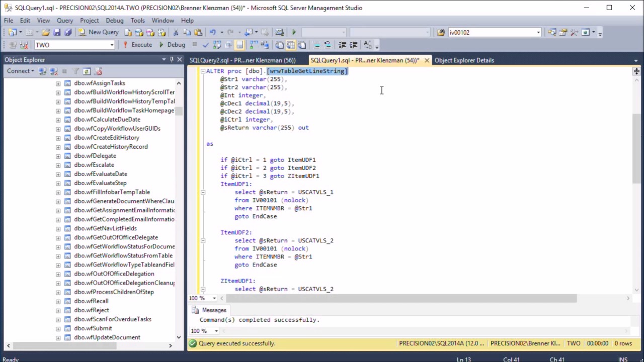Click the Connect Object Explorer plug icon

click(43, 71)
